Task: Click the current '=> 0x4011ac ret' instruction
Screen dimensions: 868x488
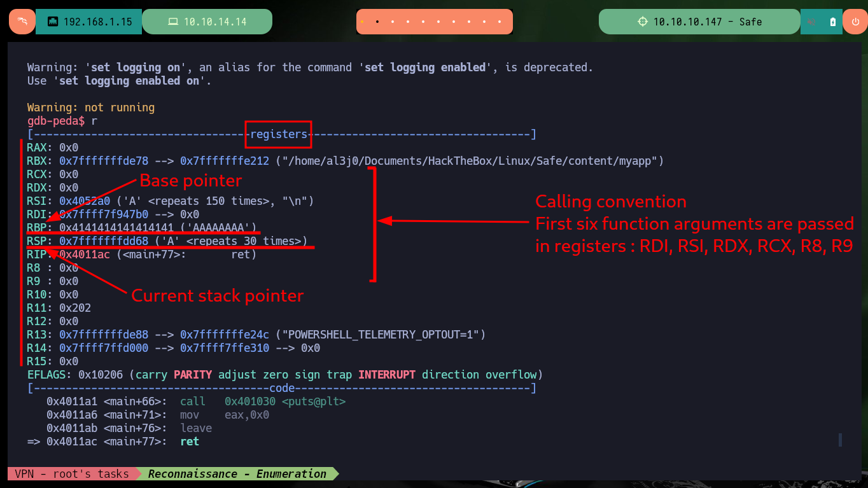Action: (x=113, y=442)
